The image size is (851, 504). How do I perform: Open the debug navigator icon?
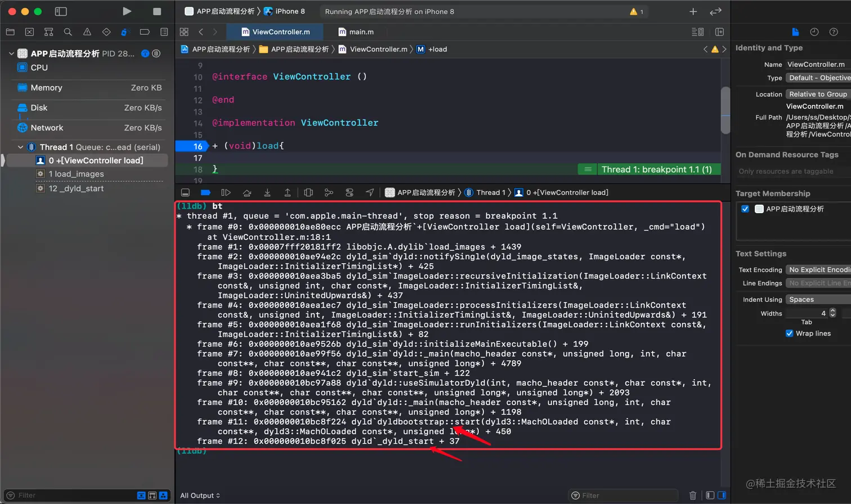(x=126, y=32)
